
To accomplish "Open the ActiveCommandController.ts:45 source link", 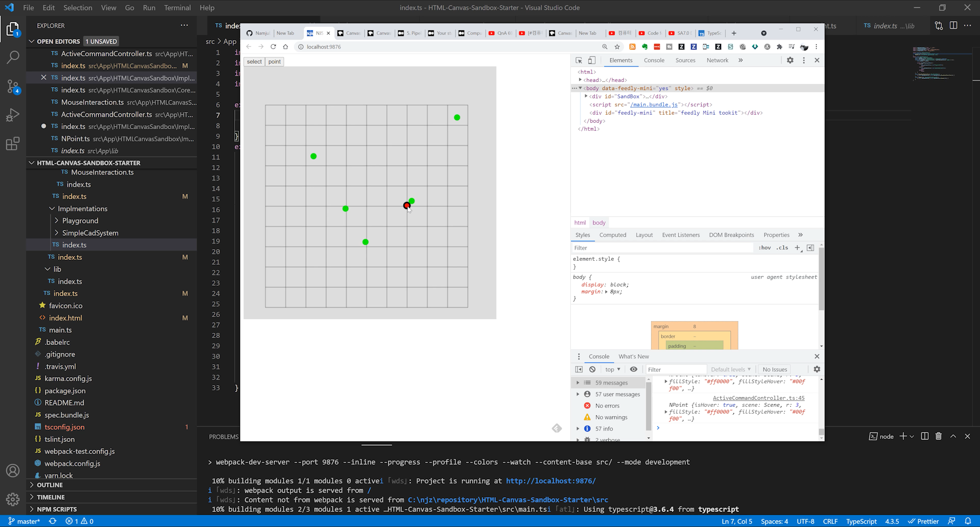I will click(758, 398).
